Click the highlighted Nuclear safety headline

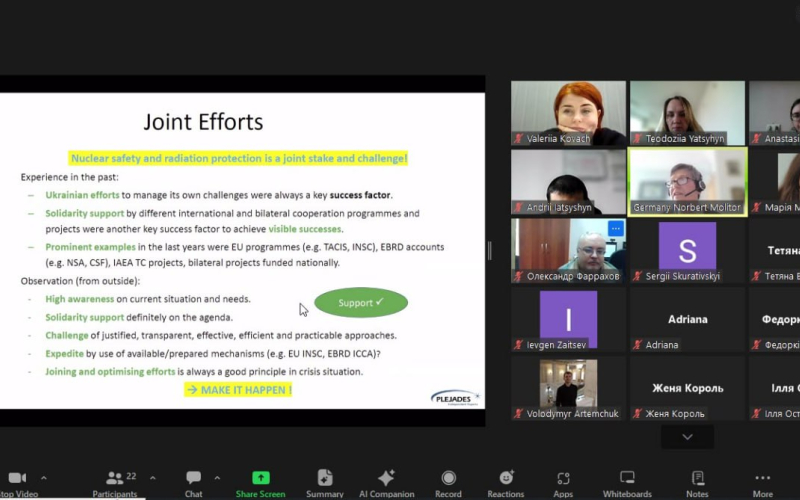click(x=239, y=158)
